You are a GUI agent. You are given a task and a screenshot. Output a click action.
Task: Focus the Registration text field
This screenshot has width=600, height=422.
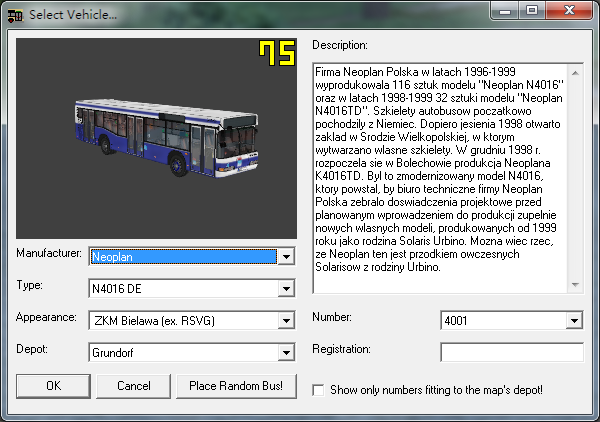tap(511, 352)
